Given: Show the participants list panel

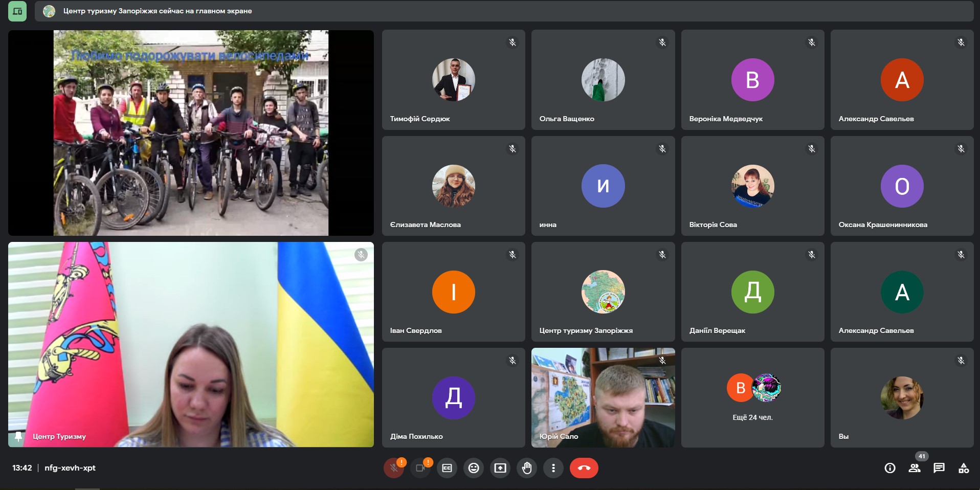Looking at the screenshot, I should coord(915,468).
